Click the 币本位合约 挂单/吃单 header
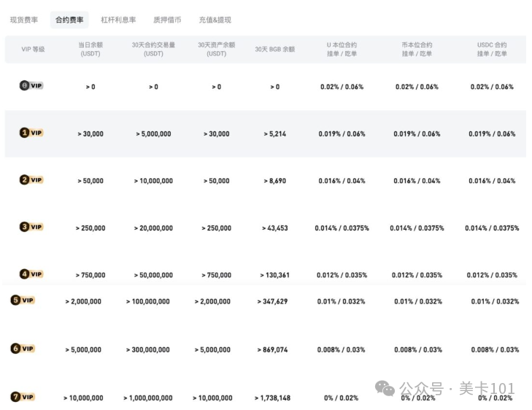The image size is (532, 410). (417, 49)
